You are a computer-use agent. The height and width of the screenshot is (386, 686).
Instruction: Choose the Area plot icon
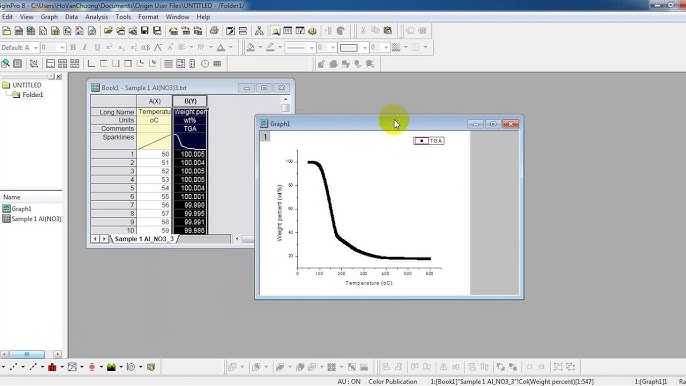tap(111, 367)
